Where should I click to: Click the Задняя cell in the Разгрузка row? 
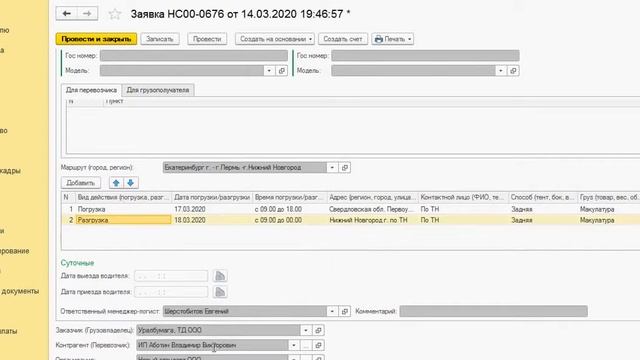pyautogui.click(x=543, y=220)
